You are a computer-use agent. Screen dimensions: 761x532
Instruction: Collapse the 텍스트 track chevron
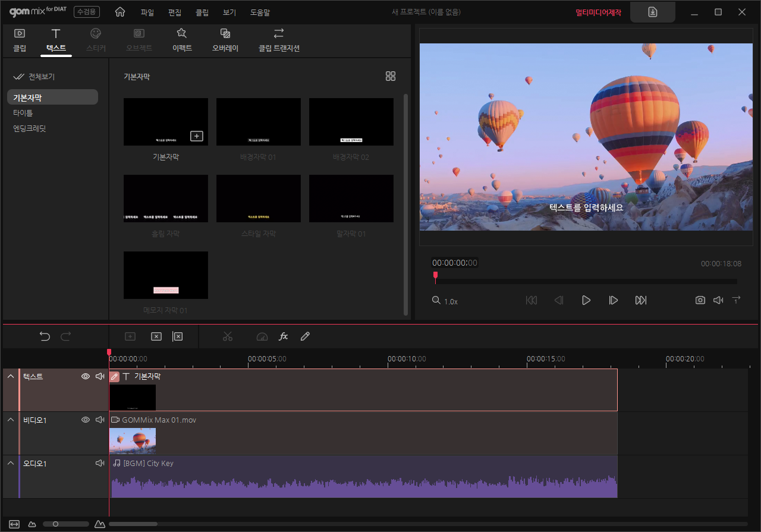(10, 376)
